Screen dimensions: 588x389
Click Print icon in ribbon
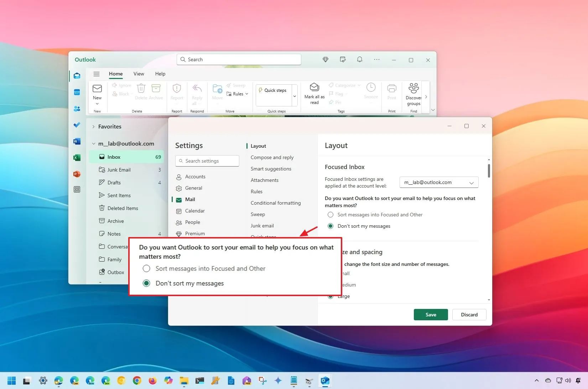click(392, 91)
